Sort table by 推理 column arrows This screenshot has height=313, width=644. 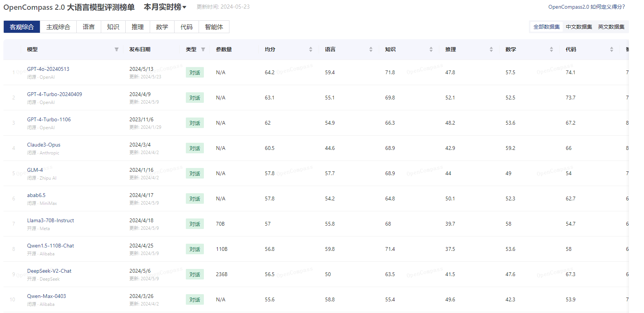tap(491, 49)
